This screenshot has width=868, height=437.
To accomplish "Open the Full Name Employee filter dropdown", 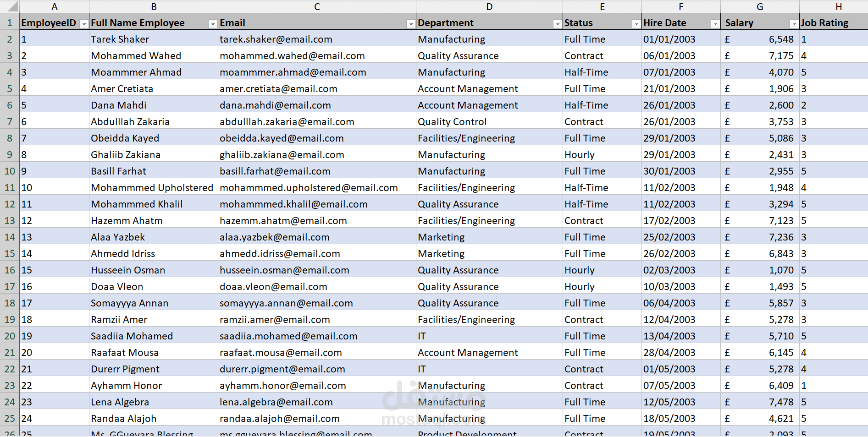I will (212, 24).
